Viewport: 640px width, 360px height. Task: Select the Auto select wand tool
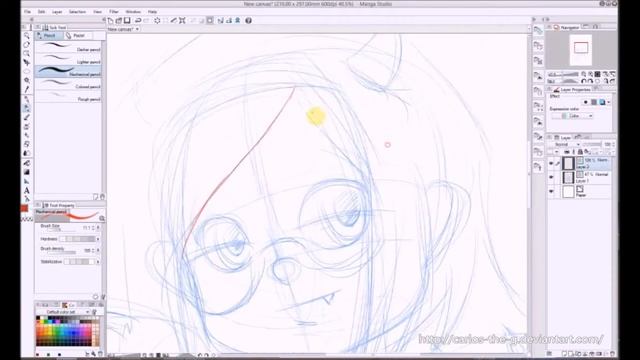coord(27,80)
